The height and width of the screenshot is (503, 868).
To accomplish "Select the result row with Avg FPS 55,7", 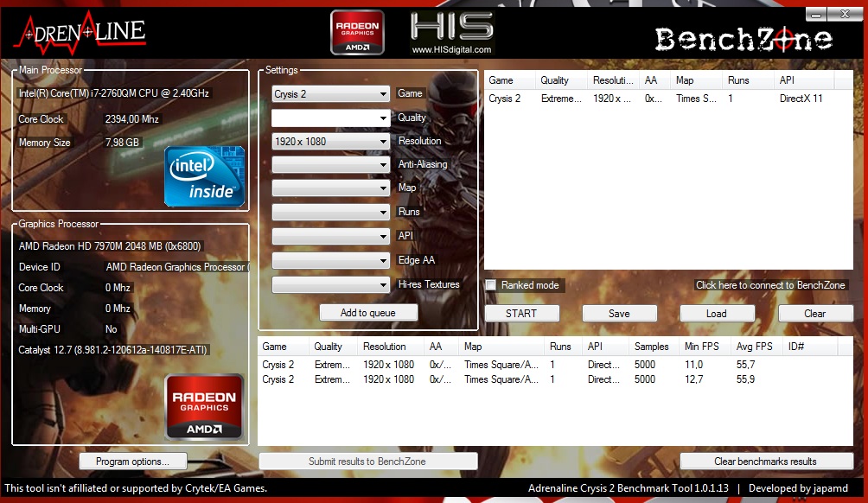I will point(555,365).
